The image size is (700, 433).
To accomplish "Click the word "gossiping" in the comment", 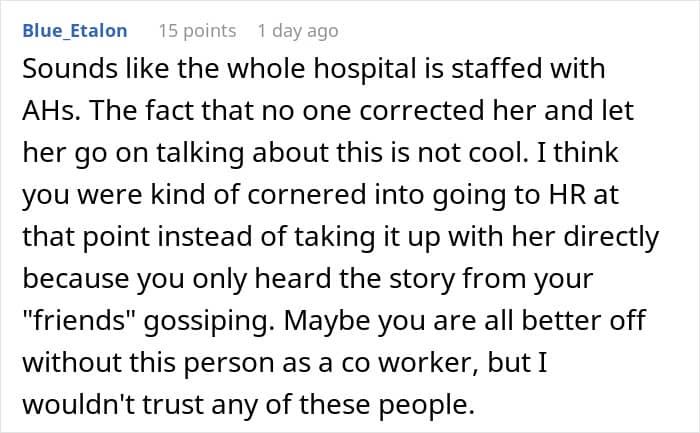I will click(x=207, y=322).
